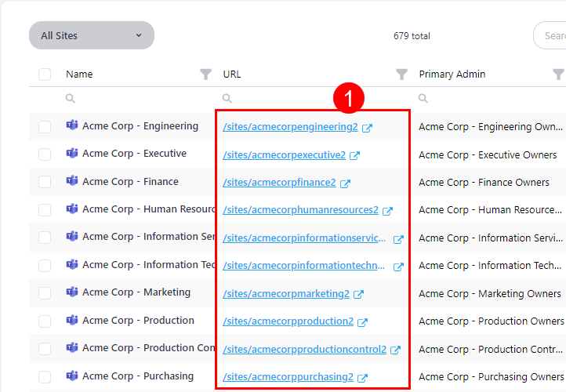Check the Acme Corp - Engineering row checkbox
This screenshot has height=392, width=566.
coord(45,126)
